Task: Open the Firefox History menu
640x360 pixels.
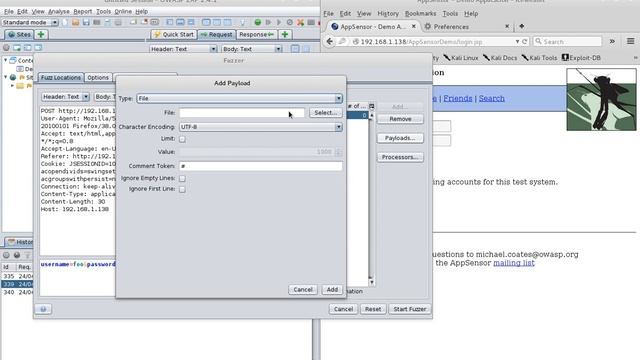Action: click(x=388, y=13)
